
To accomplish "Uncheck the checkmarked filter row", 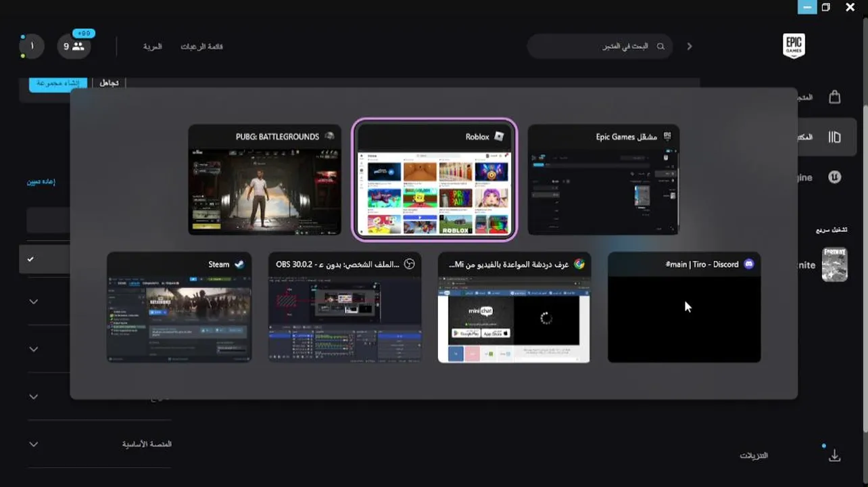I will [45, 259].
